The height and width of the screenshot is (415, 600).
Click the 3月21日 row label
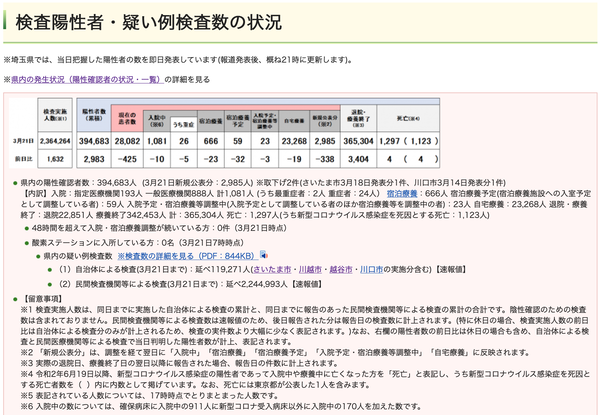click(x=23, y=141)
